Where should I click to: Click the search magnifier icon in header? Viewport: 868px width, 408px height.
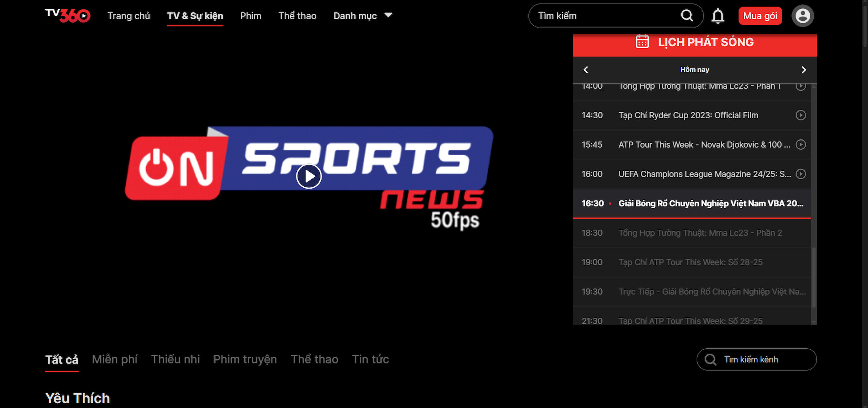(687, 16)
